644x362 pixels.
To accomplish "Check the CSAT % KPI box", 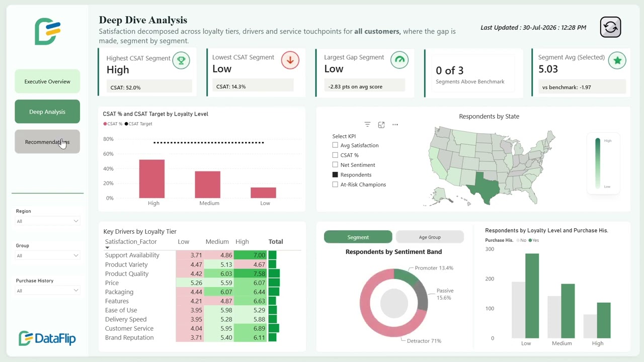I will coord(335,155).
